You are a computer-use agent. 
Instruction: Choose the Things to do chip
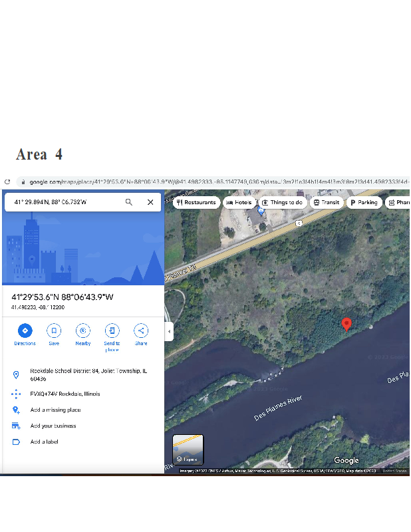[x=283, y=202]
